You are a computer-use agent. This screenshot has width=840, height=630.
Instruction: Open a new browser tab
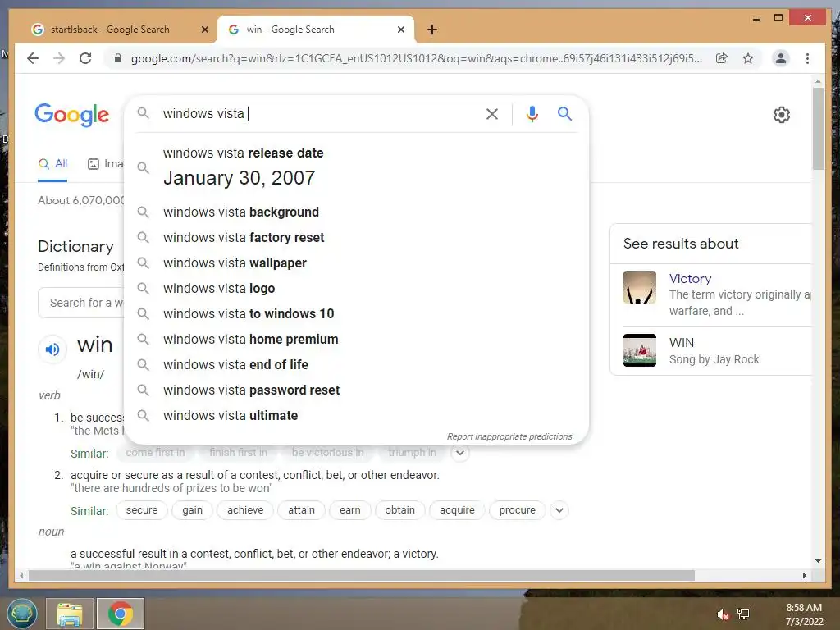(x=432, y=30)
